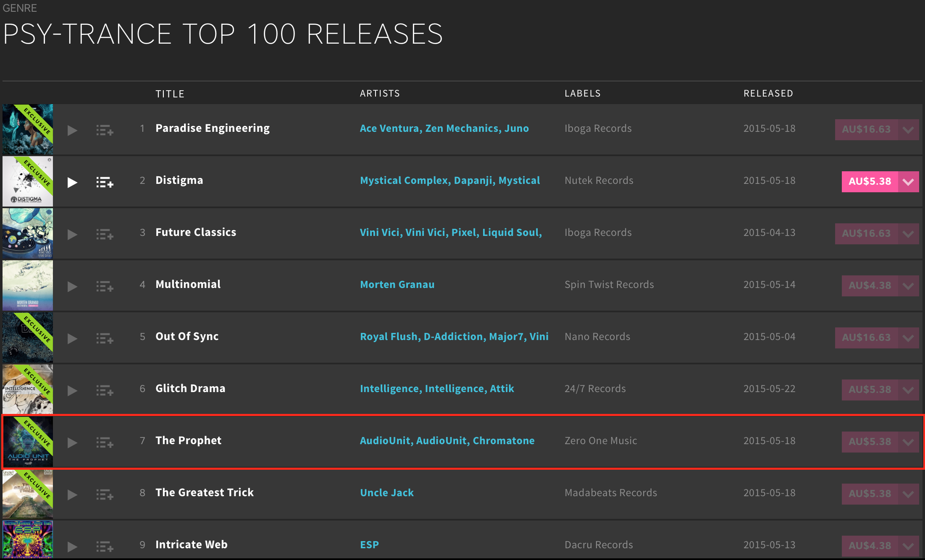Add Distigma to the queue
Image resolution: width=925 pixels, height=560 pixels.
pyautogui.click(x=105, y=182)
